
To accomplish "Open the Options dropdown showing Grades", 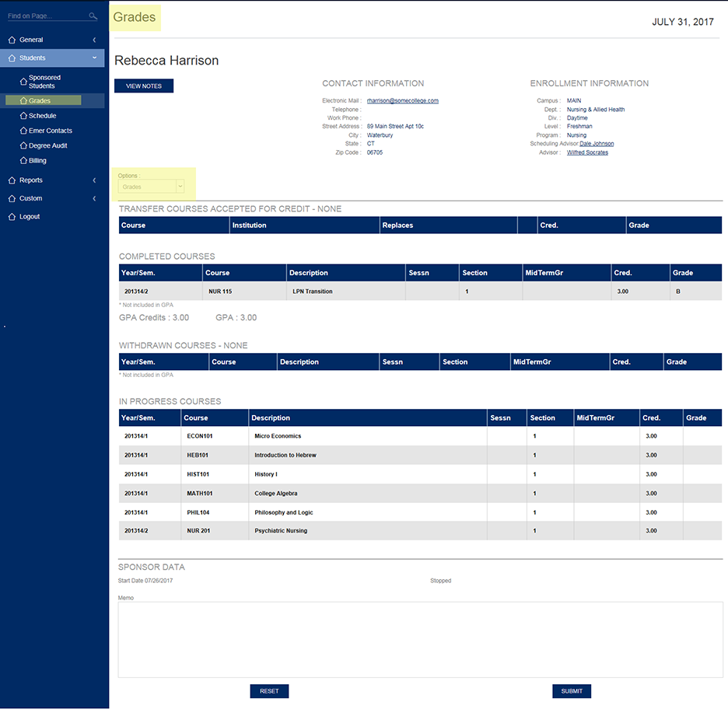I will click(x=152, y=187).
